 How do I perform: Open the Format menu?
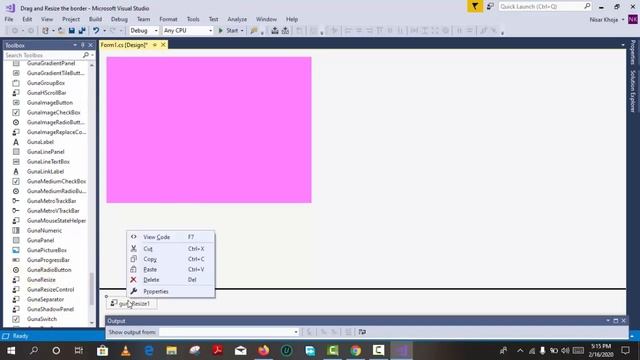(168, 19)
